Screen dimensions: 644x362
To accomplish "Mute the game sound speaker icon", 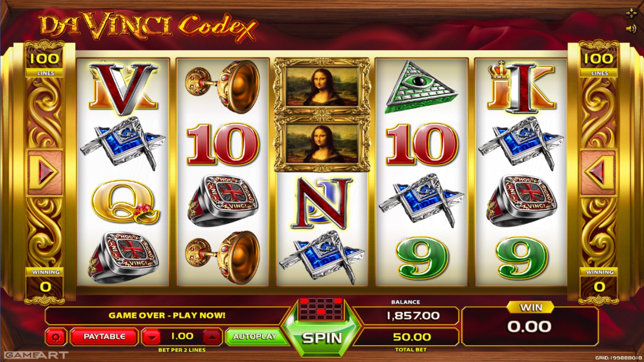I will pyautogui.click(x=631, y=29).
